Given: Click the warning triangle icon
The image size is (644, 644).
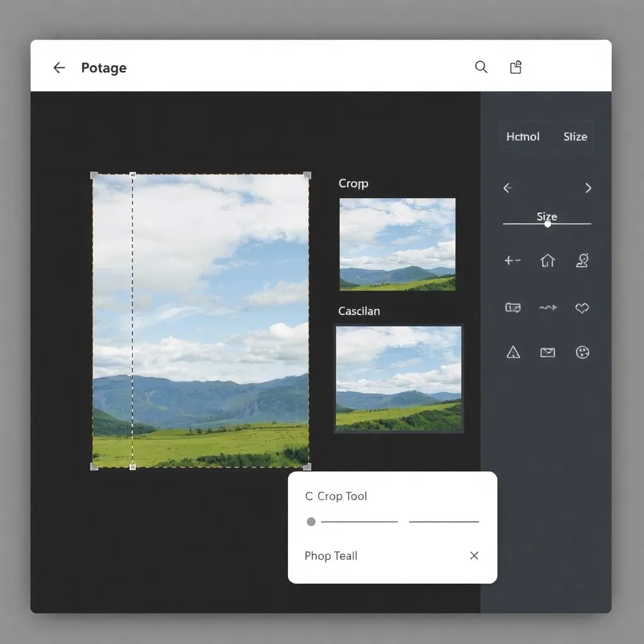Looking at the screenshot, I should pos(513,352).
